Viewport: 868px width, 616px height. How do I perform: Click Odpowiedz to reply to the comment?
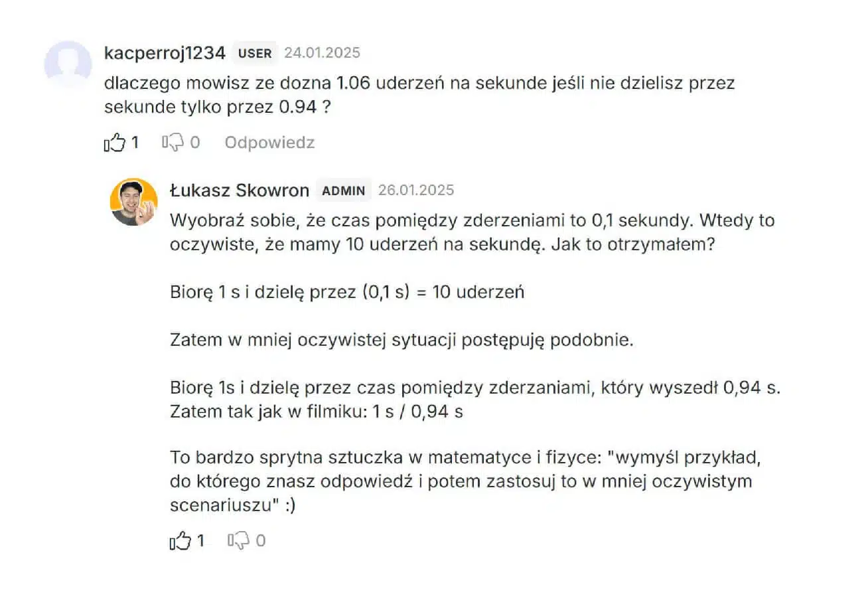coord(269,143)
